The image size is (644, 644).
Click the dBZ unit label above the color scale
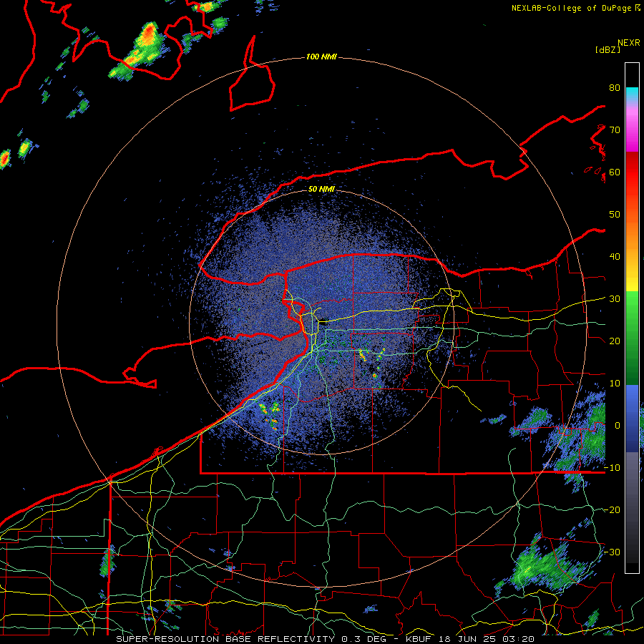[x=608, y=49]
